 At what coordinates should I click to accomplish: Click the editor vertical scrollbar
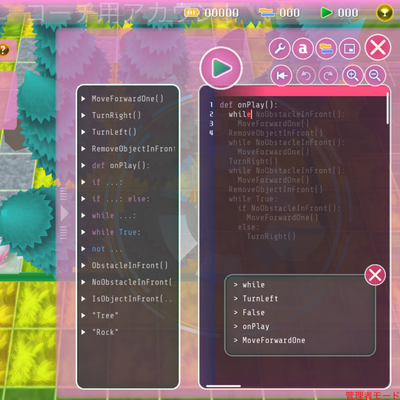click(x=387, y=108)
